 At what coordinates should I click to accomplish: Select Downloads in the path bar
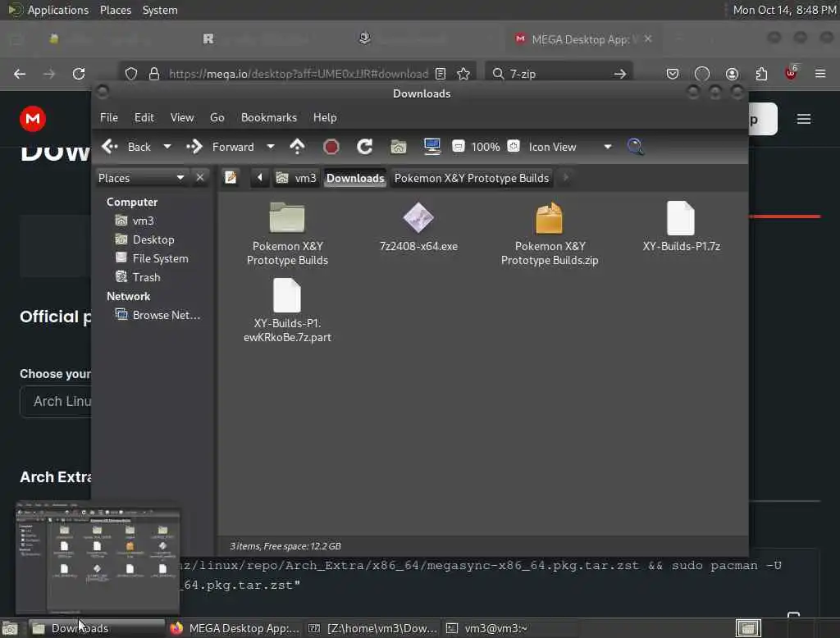355,177
